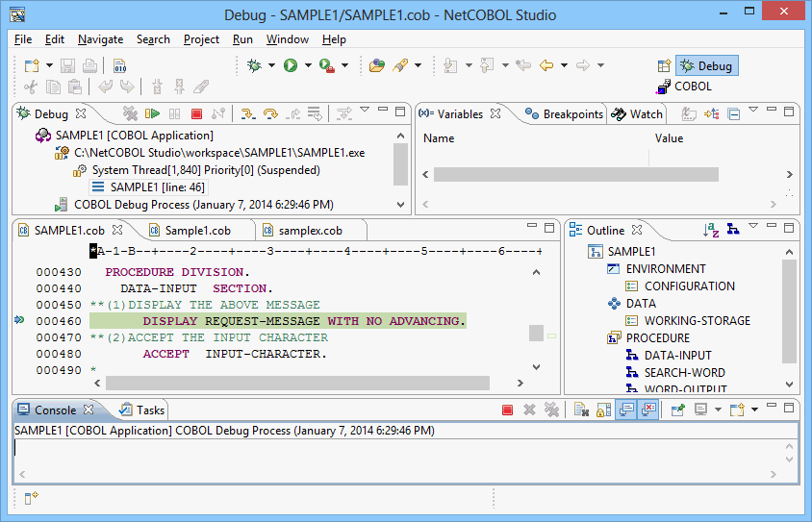
Task: Click the Outline vertical scrollbar thumb
Action: coord(789,311)
